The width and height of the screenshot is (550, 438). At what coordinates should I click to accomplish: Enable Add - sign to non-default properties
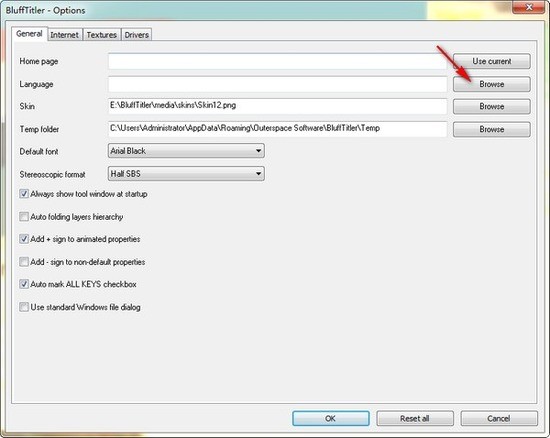tap(24, 262)
